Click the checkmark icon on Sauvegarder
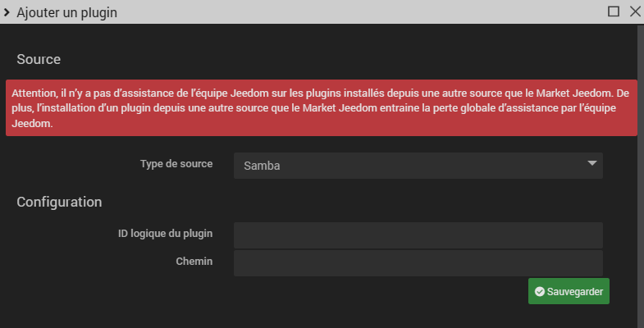Image resolution: width=644 pixels, height=328 pixels. coord(539,291)
